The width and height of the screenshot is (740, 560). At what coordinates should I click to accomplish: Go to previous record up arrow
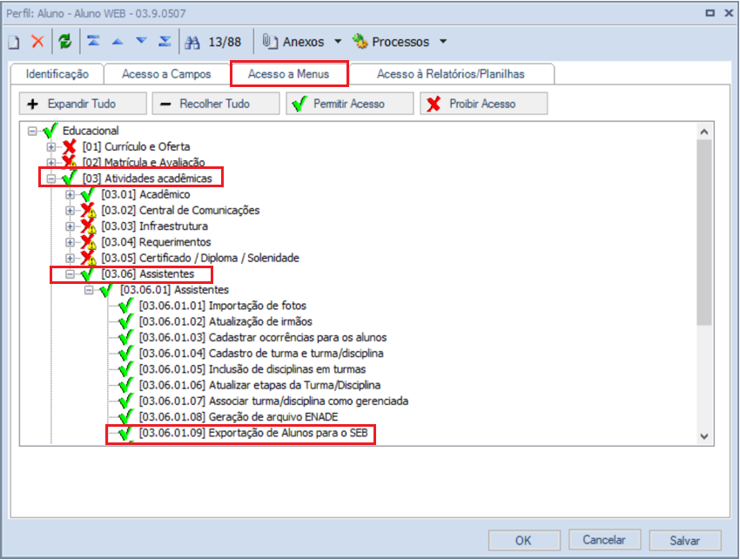118,42
